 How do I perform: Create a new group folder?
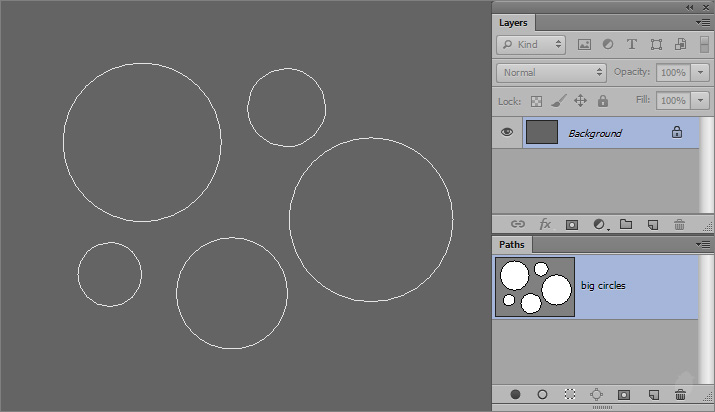tap(626, 225)
